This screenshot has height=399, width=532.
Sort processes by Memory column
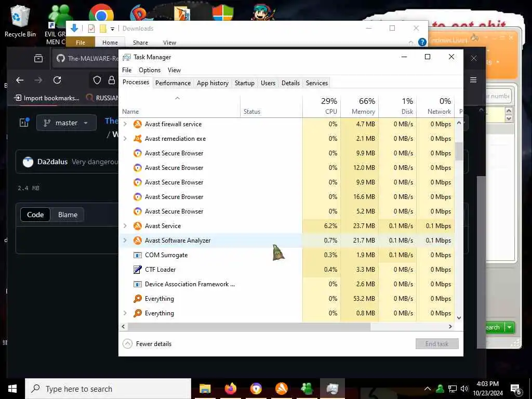pos(360,106)
